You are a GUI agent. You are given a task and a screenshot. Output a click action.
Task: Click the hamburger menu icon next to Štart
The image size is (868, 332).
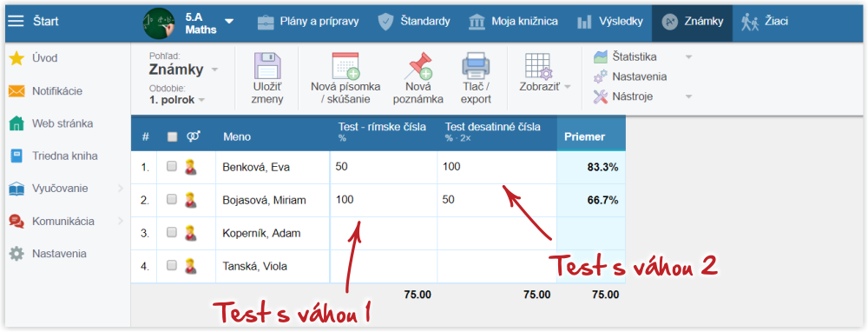[16, 22]
